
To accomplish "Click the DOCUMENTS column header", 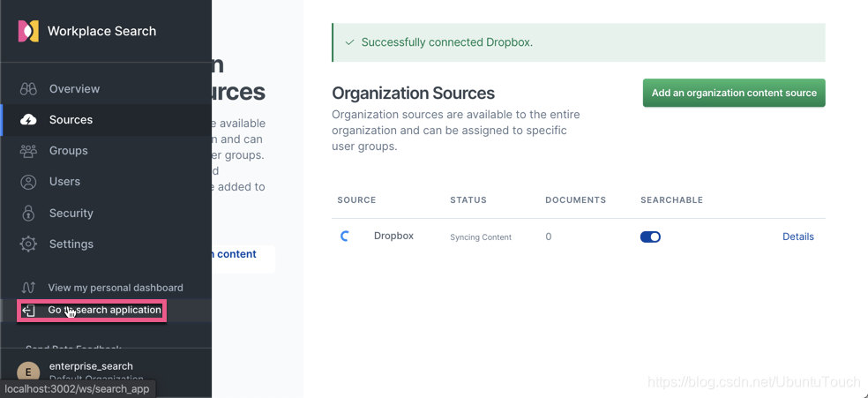I will [x=576, y=199].
